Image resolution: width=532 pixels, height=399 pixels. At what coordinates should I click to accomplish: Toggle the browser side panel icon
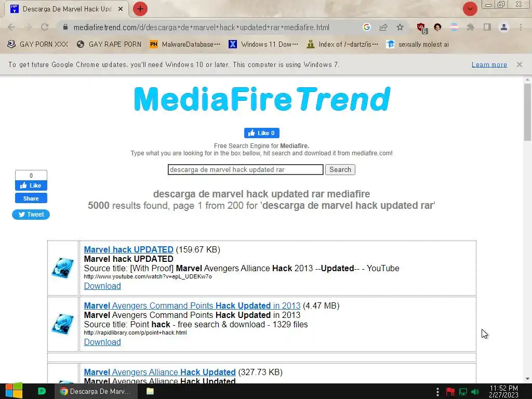tap(487, 27)
